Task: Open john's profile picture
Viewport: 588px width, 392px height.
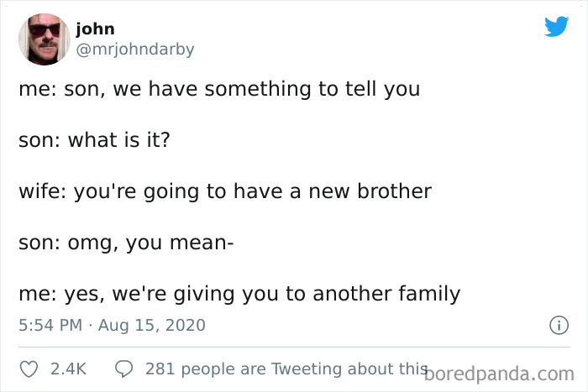Action: [44, 39]
